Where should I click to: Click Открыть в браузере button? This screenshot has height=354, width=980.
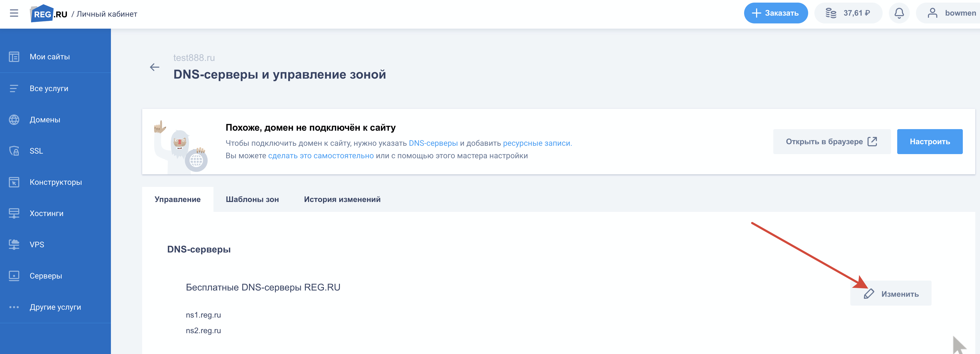tap(832, 141)
